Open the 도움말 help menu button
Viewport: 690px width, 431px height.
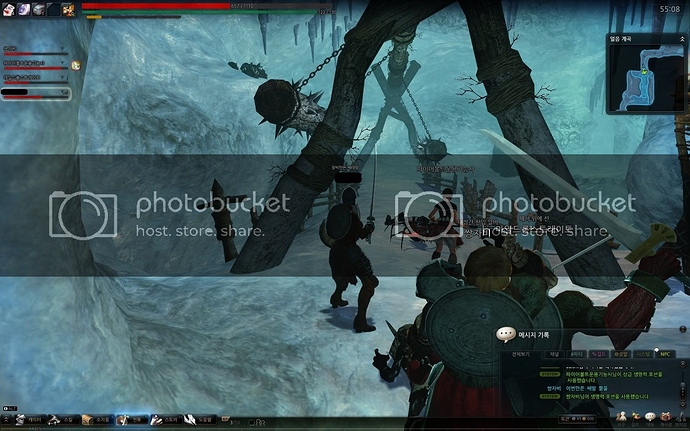(200, 420)
